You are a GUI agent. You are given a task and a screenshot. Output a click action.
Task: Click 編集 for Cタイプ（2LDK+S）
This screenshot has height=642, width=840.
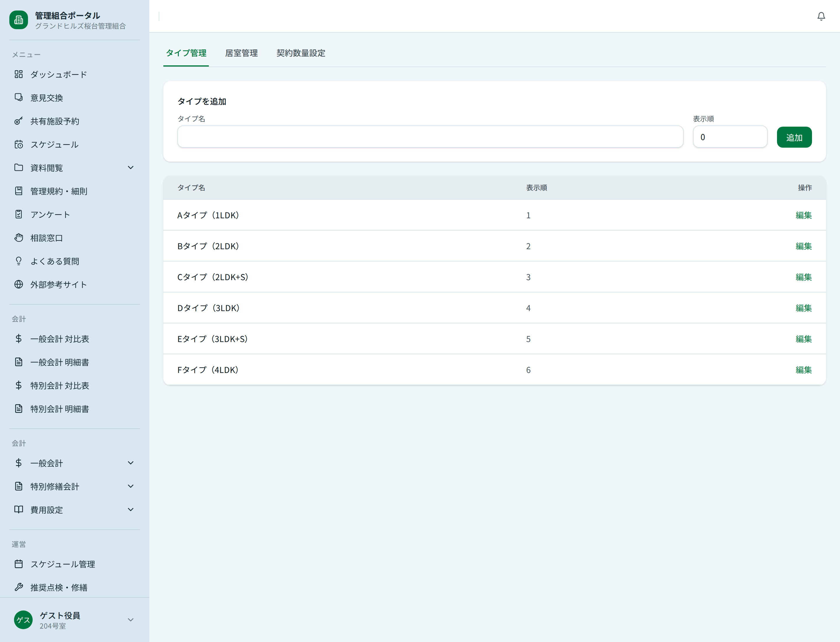[803, 277]
